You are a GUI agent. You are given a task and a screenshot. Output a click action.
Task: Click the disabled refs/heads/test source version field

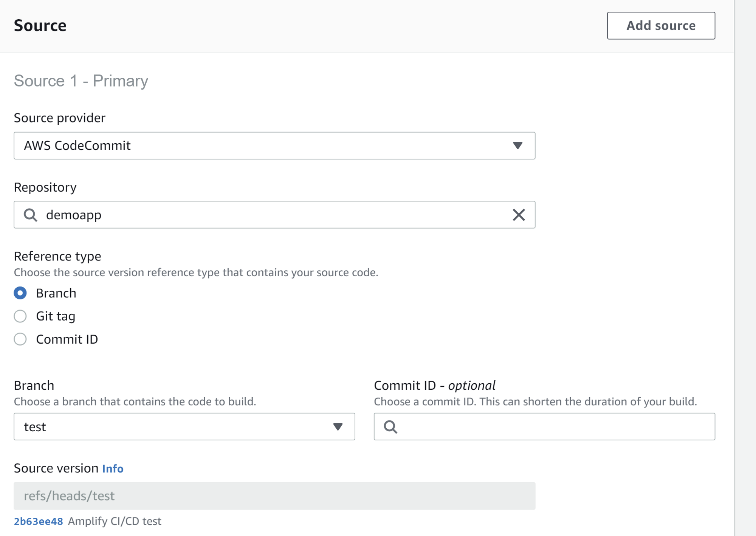274,496
